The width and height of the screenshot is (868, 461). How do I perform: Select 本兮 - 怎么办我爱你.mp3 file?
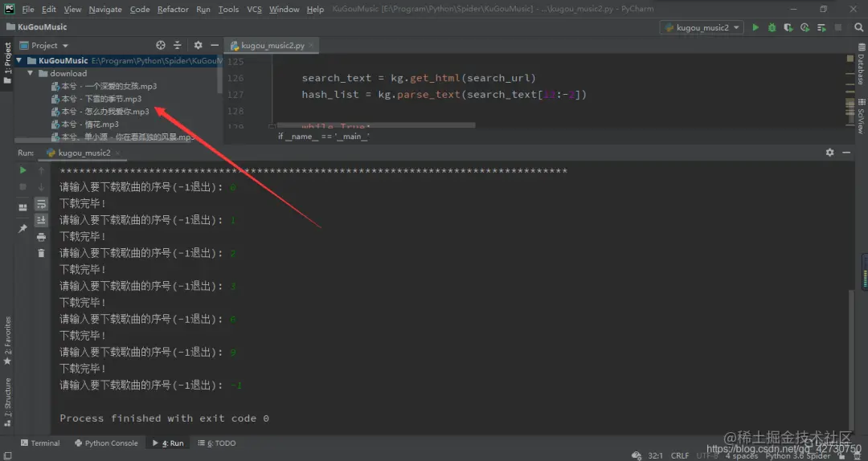[100, 112]
